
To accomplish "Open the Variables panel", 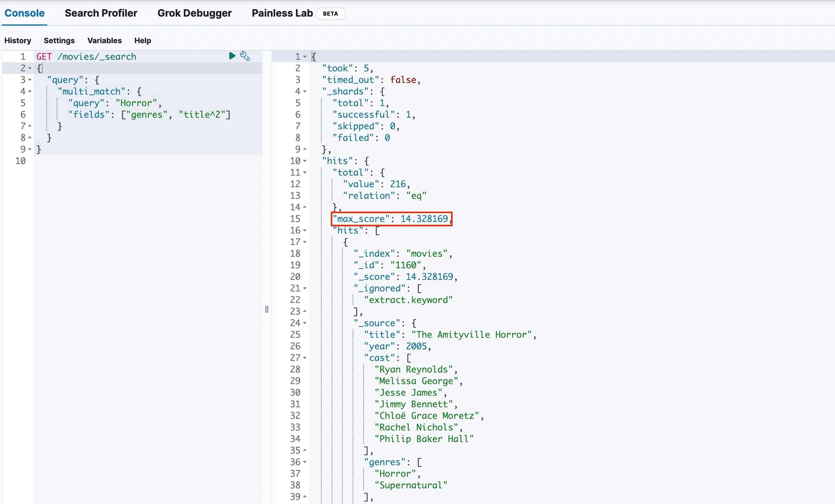I will click(x=104, y=41).
